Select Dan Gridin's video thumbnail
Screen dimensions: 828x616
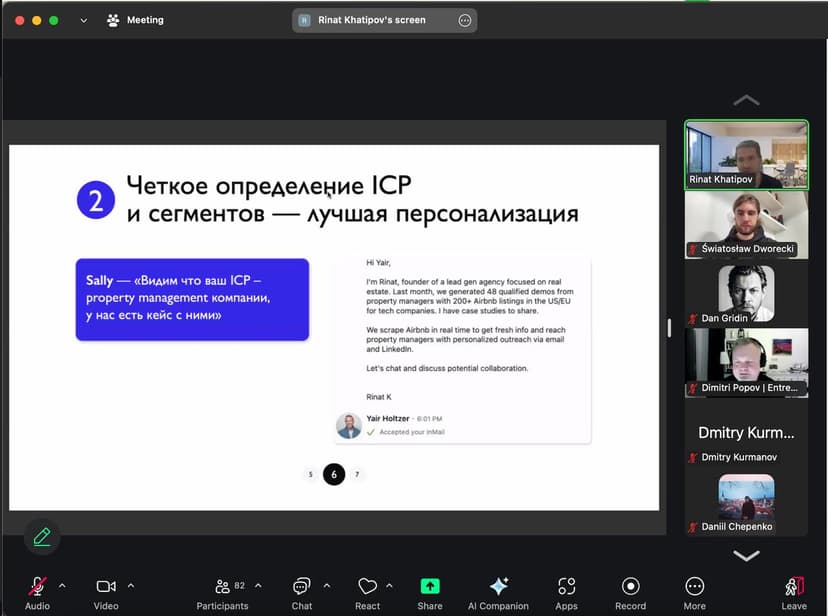[x=745, y=290]
